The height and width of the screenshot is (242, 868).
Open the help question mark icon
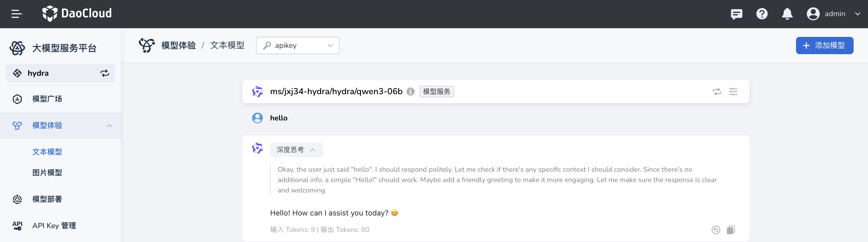coord(761,14)
